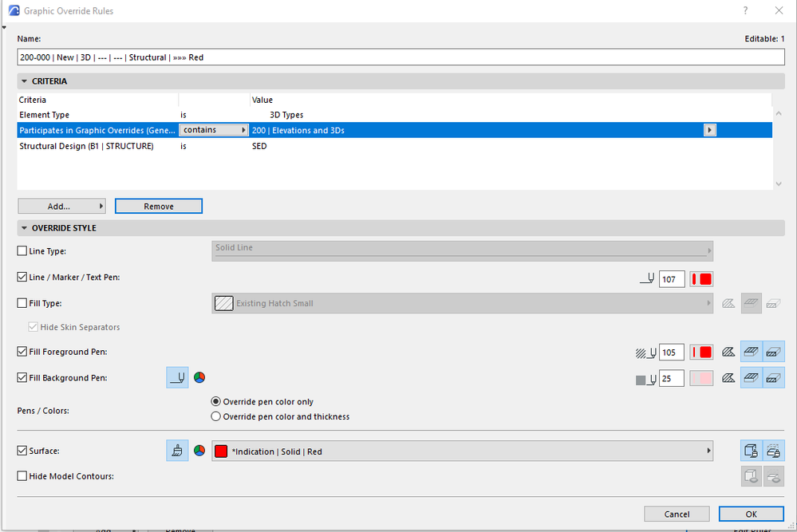Uncheck the Surface override checkbox
The image size is (797, 532).
(x=22, y=450)
